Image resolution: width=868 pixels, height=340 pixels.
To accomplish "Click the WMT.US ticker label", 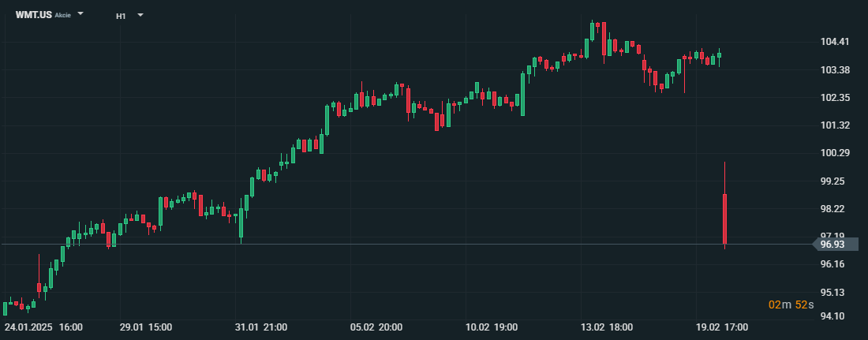I will point(33,15).
